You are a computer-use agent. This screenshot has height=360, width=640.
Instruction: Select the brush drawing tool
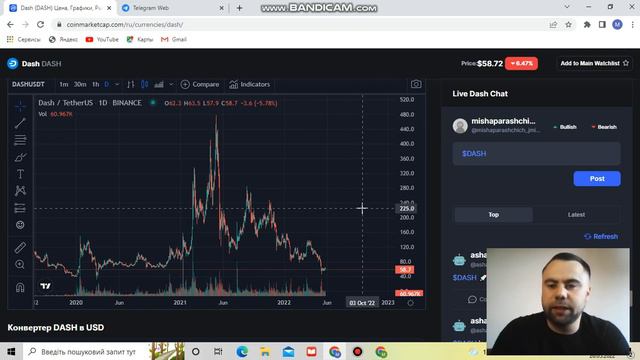coord(20,157)
